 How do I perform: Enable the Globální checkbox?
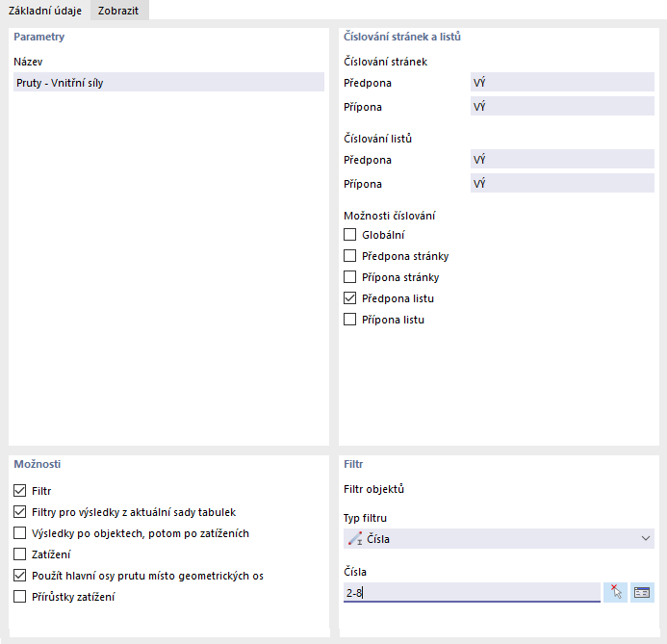pos(350,235)
